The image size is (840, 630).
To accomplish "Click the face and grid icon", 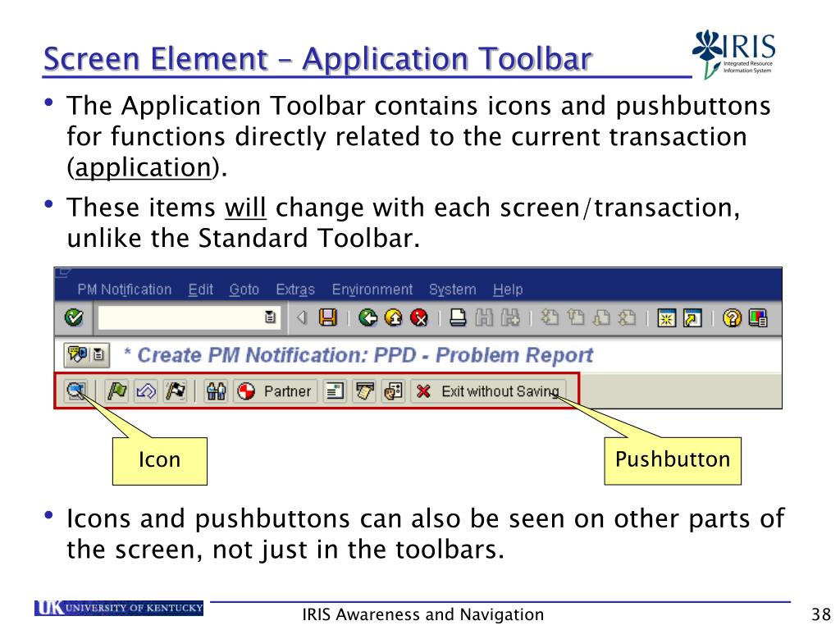I will [x=394, y=391].
